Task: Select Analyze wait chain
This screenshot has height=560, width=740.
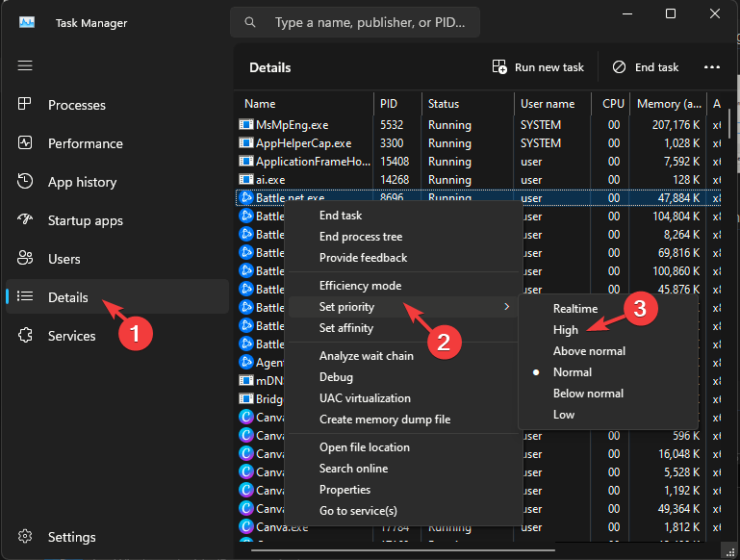Action: click(x=403, y=356)
